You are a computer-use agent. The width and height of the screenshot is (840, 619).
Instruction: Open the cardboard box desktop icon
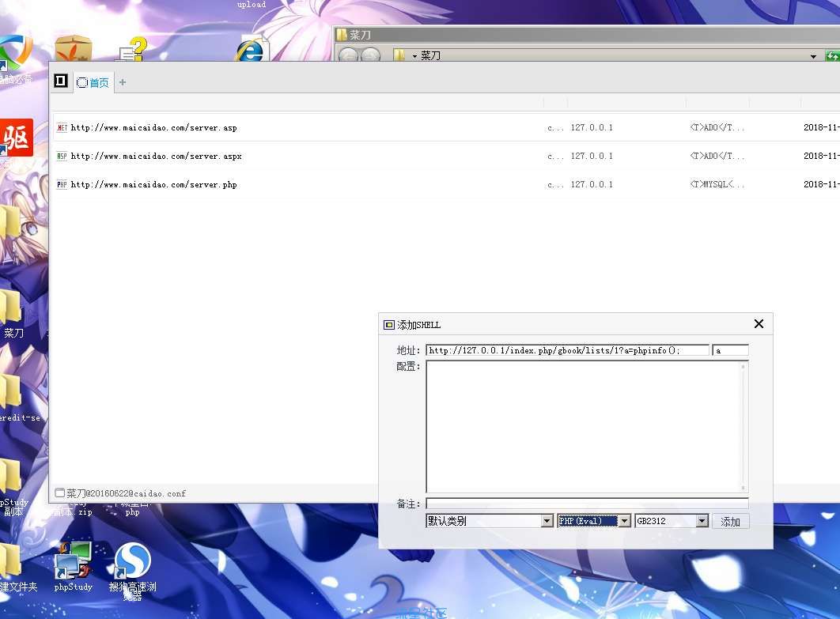(x=74, y=48)
